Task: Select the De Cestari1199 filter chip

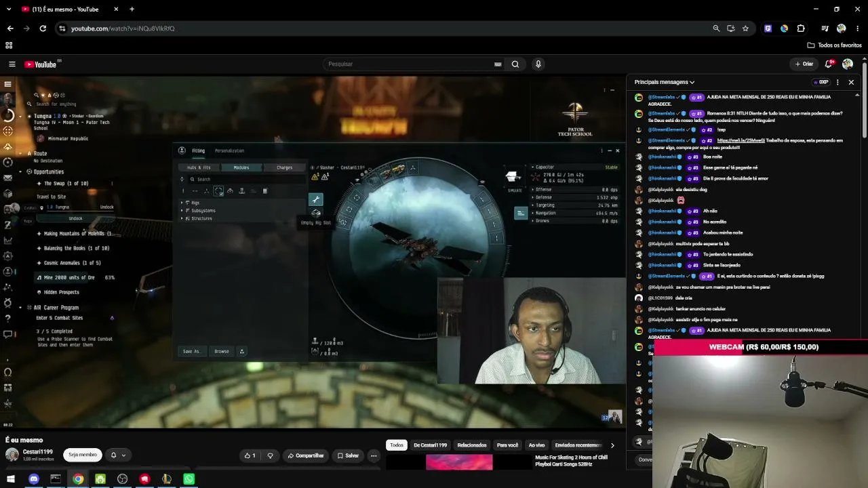Action: click(x=431, y=445)
